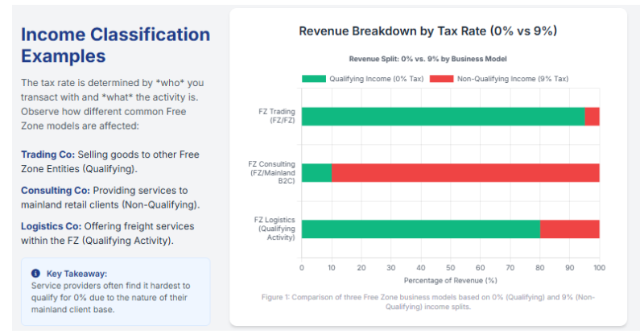Image resolution: width=644 pixels, height=334 pixels.
Task: Click the green FZ Consulting bar segment
Action: (316, 172)
